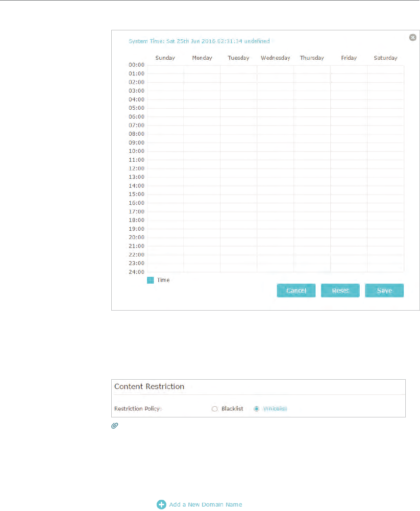Click the 00:00 row label
Image resolution: width=420 pixels, height=511 pixels.
point(136,65)
